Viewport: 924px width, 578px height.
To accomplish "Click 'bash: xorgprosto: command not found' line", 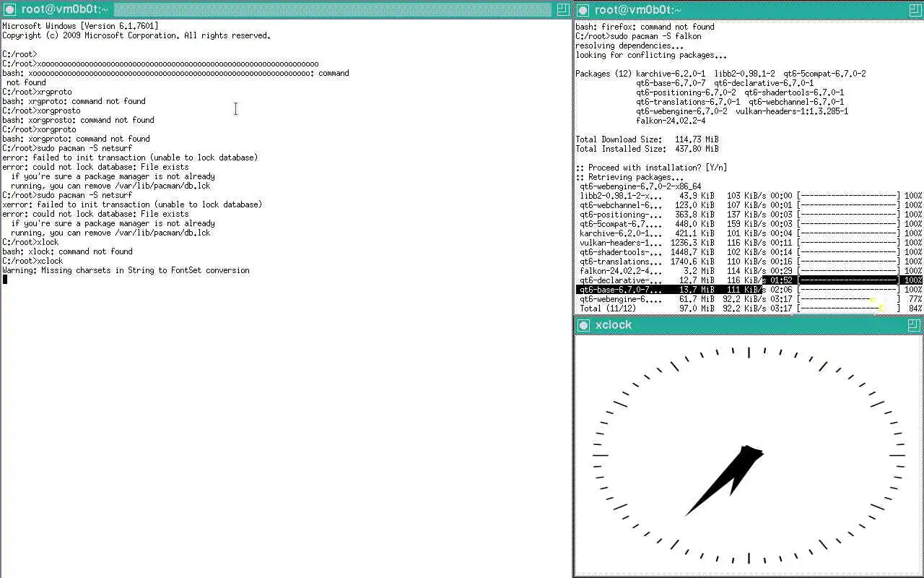I will coord(78,120).
